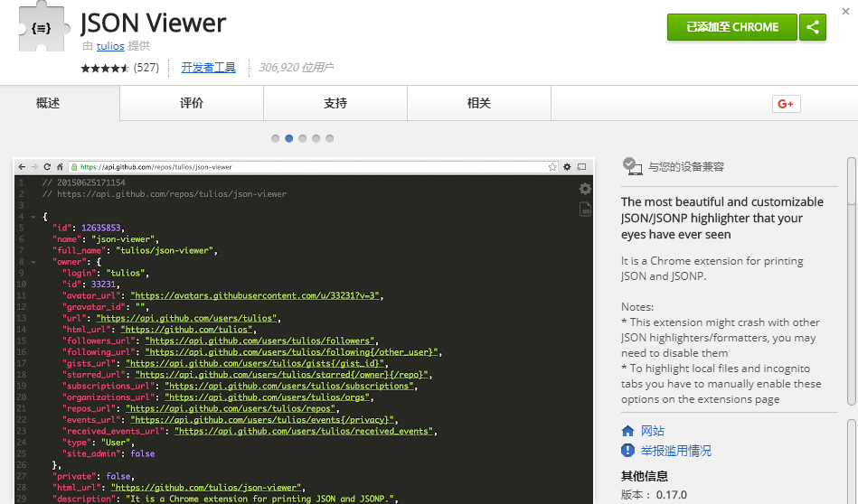The width and height of the screenshot is (858, 504).
Task: Click the Google+ share button
Action: click(x=787, y=104)
